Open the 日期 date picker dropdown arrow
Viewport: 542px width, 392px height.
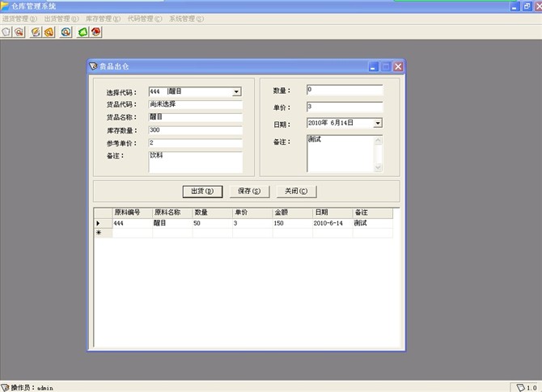(378, 123)
